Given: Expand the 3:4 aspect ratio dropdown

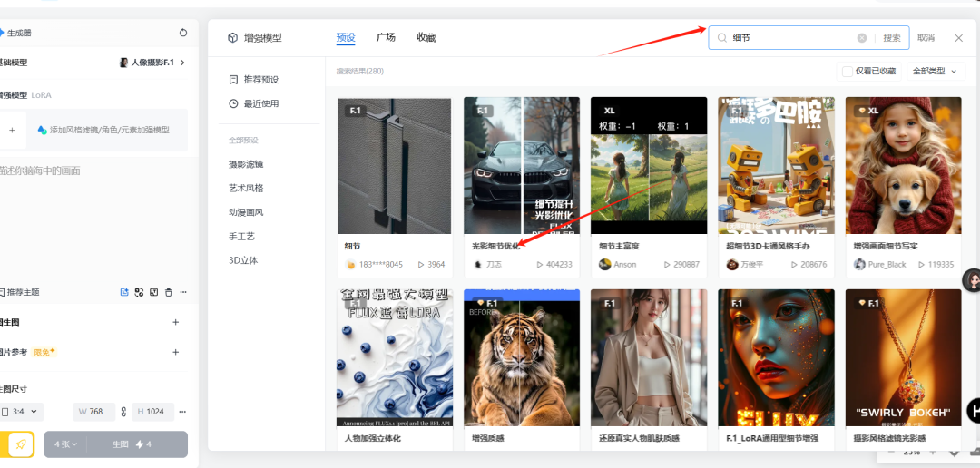Looking at the screenshot, I should pos(22,412).
